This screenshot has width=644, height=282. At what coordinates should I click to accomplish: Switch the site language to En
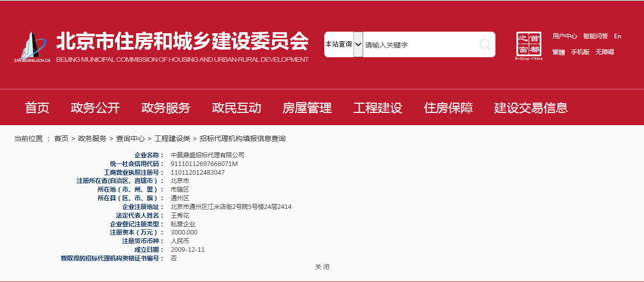click(x=617, y=36)
